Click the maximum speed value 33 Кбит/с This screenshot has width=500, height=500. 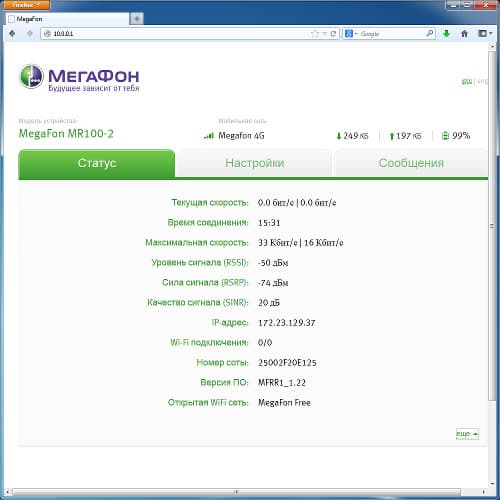pos(277,243)
